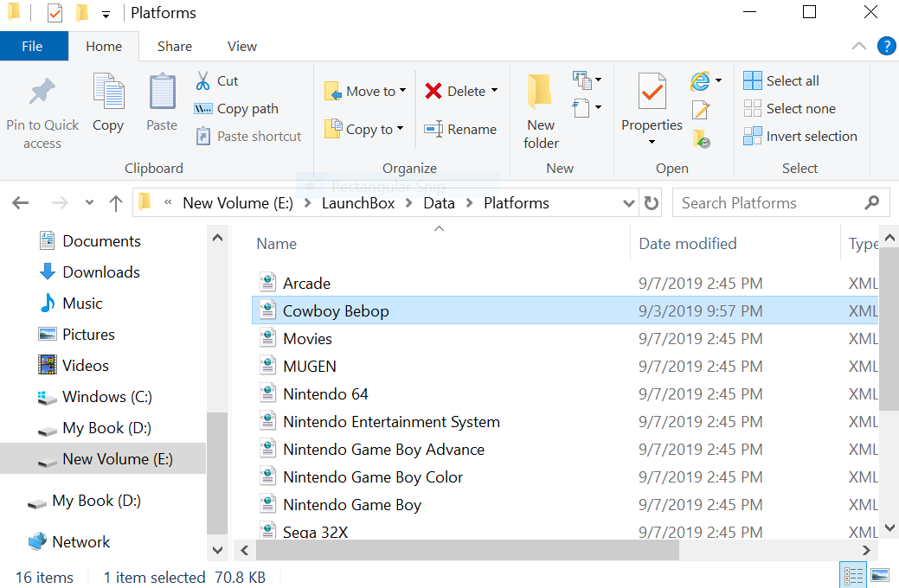Click New Volume (E:) breadcrumb

point(238,203)
